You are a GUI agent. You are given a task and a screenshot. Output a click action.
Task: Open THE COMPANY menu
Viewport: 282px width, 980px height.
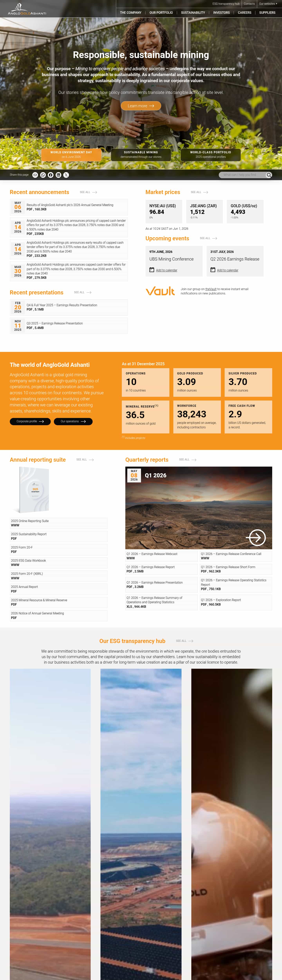(x=131, y=13)
